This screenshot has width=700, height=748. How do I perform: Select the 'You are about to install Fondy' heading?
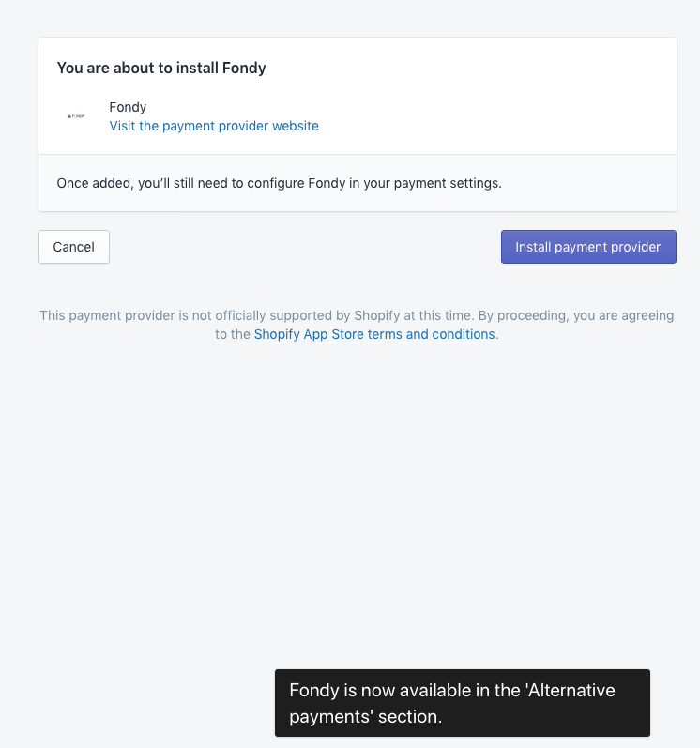(x=161, y=68)
